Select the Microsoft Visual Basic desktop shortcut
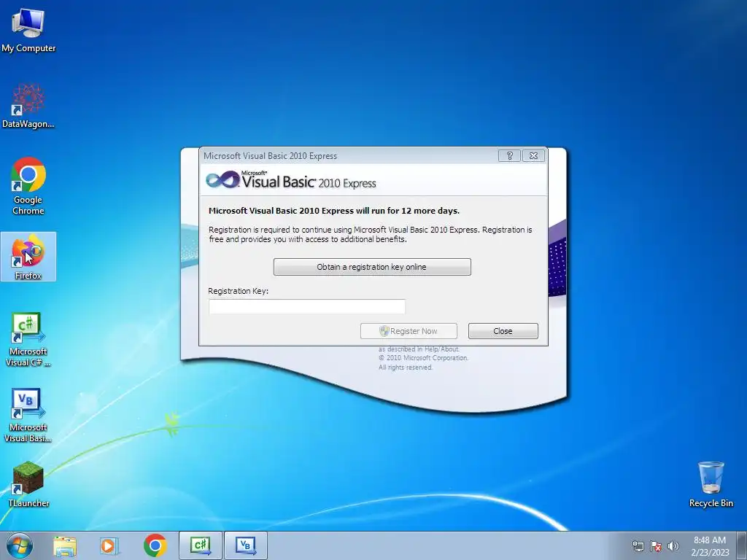The image size is (747, 560). tap(28, 415)
